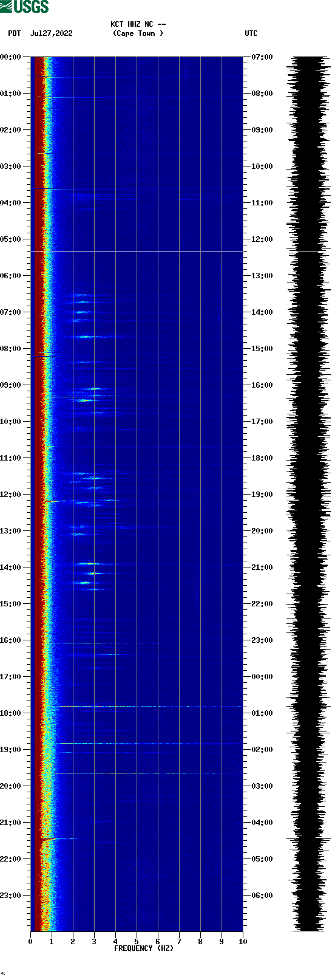Click the 23:00 PDT time label
The width and height of the screenshot is (335, 980).
11,896
